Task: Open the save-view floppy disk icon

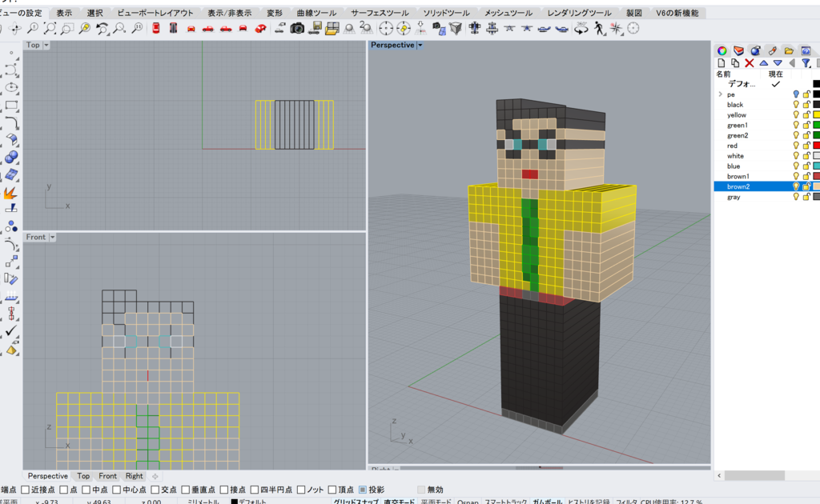Action: 314,28
